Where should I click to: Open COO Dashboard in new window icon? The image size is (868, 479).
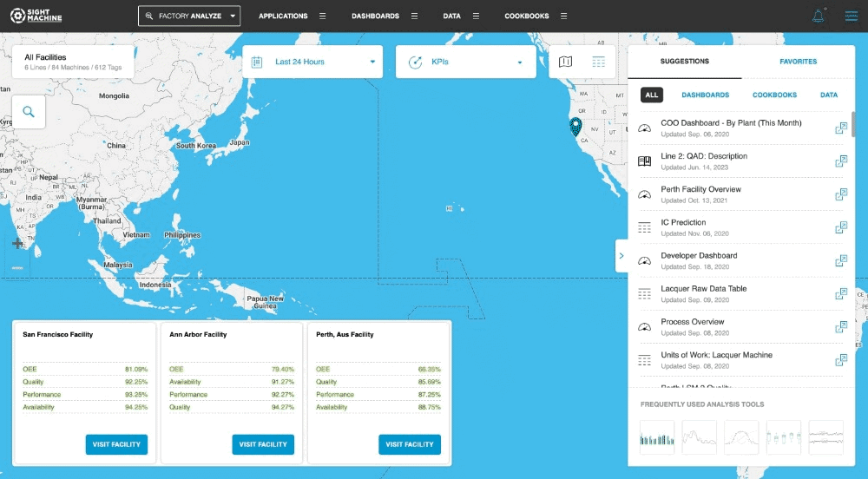coord(840,128)
